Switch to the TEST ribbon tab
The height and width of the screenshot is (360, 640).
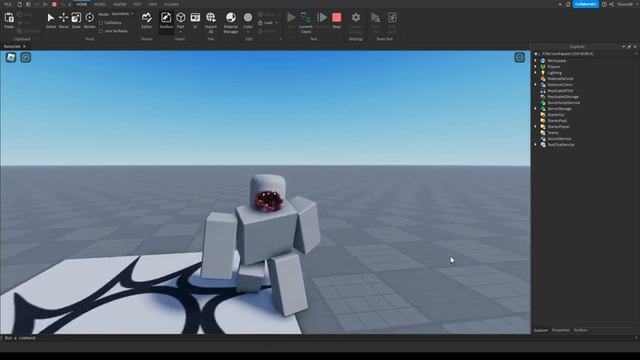click(137, 4)
